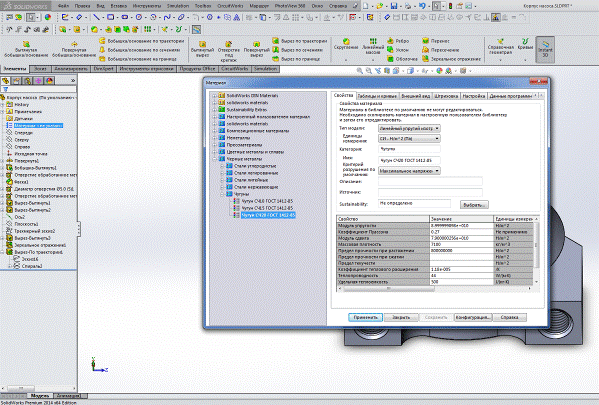Switch to the Внешний вид tab
The image size is (599, 405).
click(415, 96)
